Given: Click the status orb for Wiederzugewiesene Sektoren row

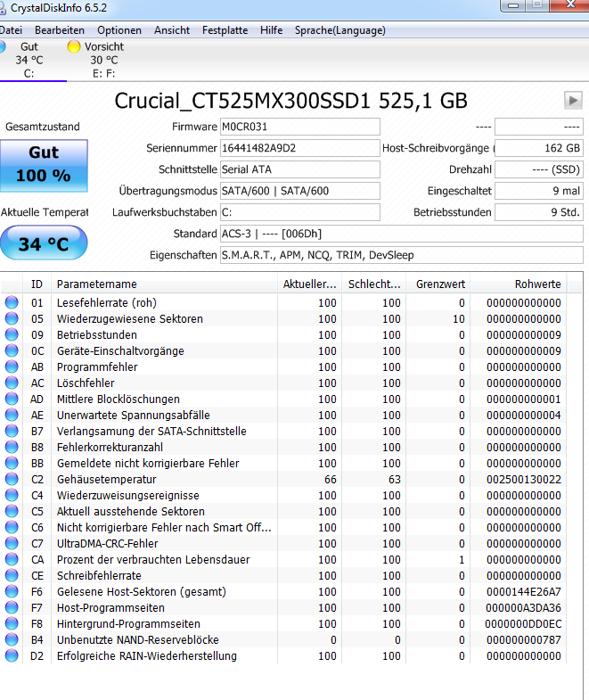Looking at the screenshot, I should coord(12,318).
